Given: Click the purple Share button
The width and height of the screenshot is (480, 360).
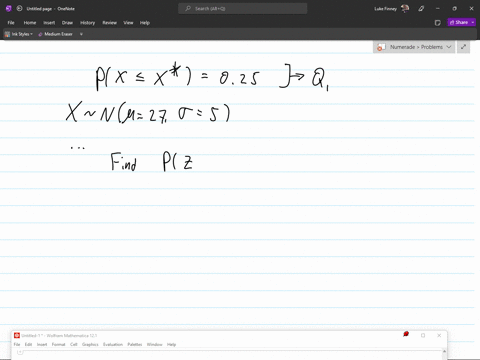Looking at the screenshot, I should click(x=459, y=22).
